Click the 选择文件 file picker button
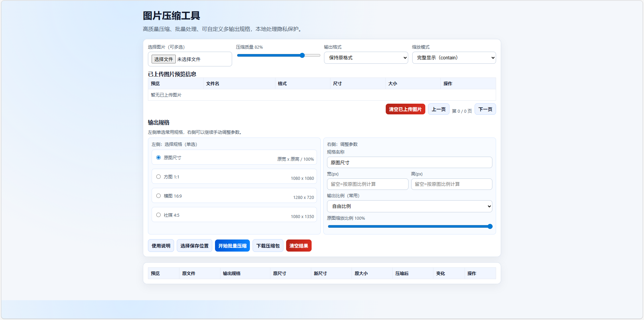 click(163, 59)
